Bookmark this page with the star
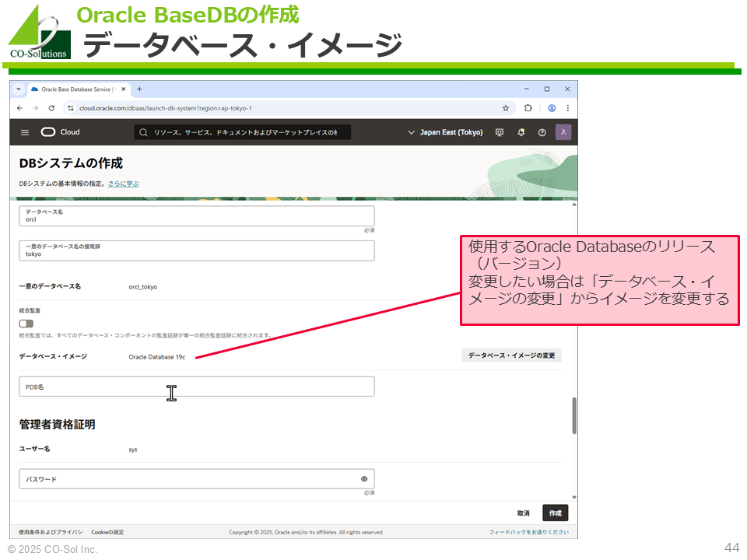 (x=506, y=108)
